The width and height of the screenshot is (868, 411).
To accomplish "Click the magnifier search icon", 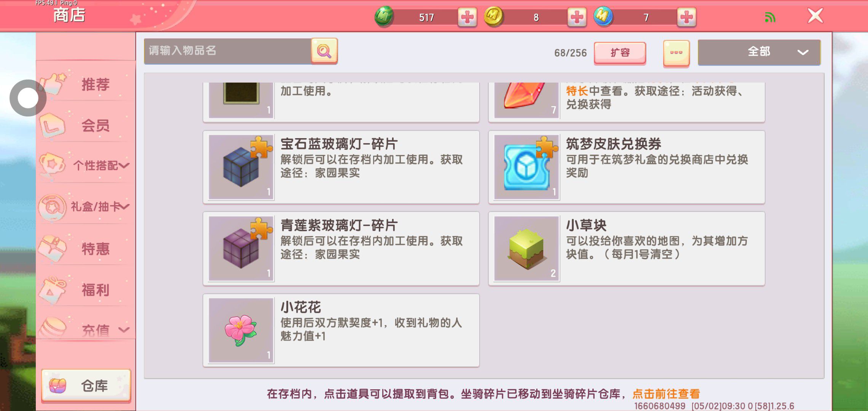I will (324, 51).
